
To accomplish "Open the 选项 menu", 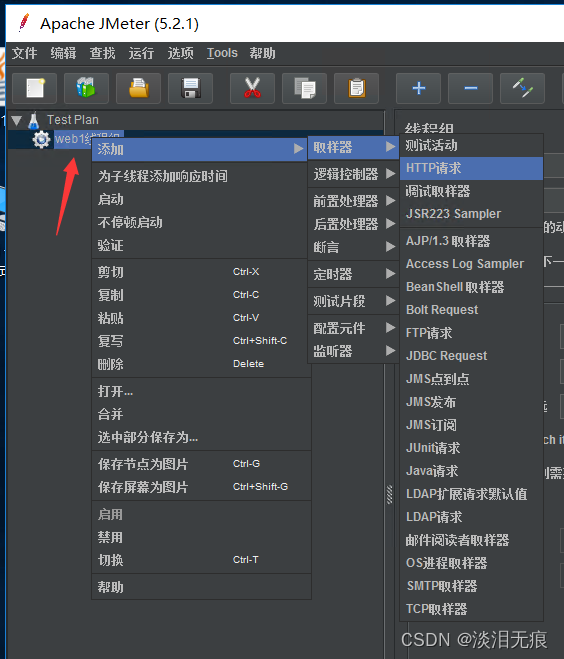I will (x=180, y=53).
